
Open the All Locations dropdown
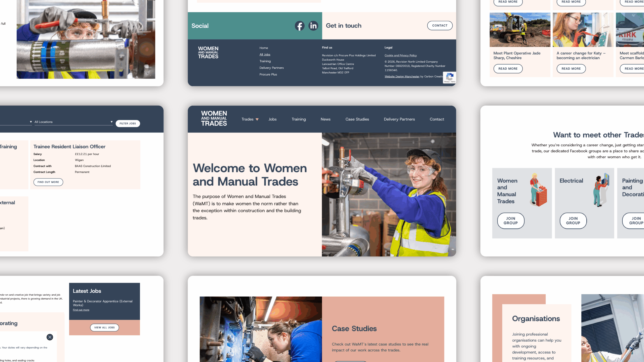point(73,122)
